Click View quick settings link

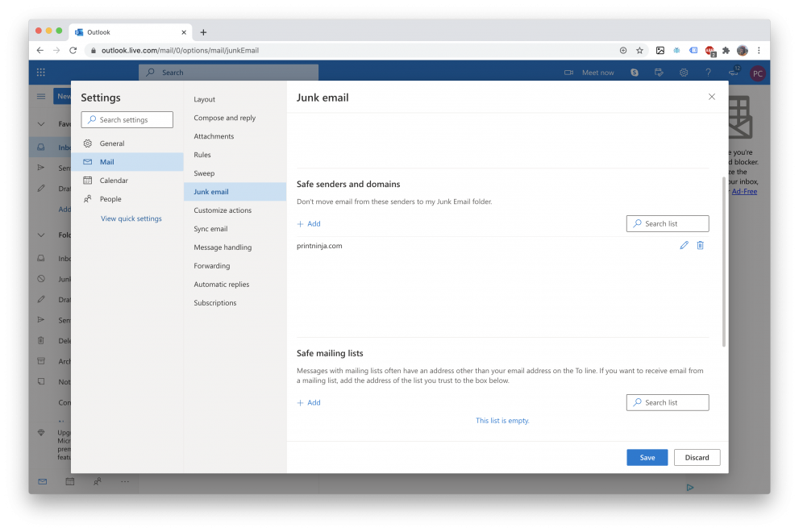(x=131, y=218)
